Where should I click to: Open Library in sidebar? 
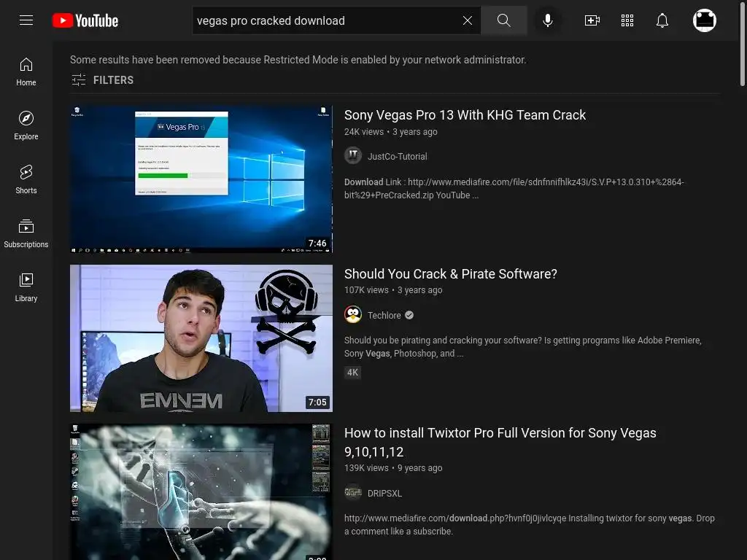(x=26, y=287)
